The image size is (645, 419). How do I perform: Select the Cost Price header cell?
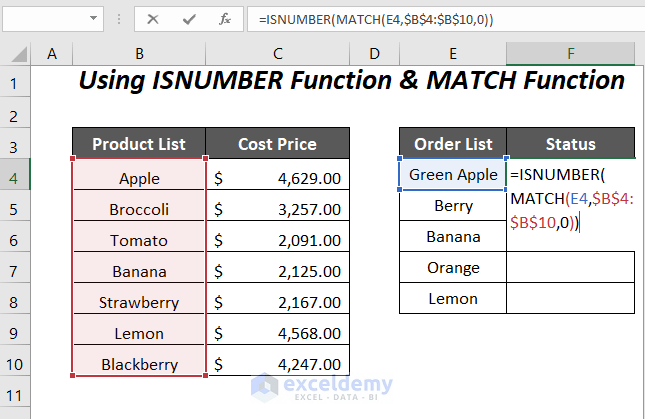tap(277, 144)
